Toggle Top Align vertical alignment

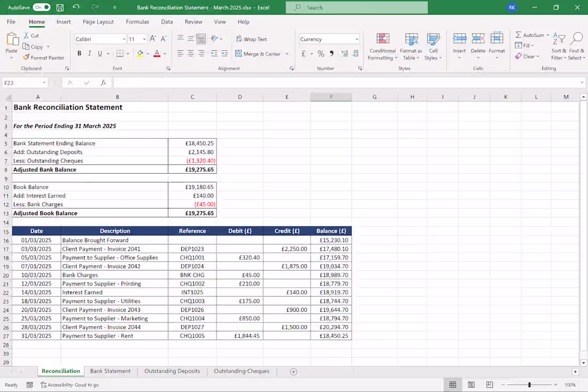pos(180,39)
